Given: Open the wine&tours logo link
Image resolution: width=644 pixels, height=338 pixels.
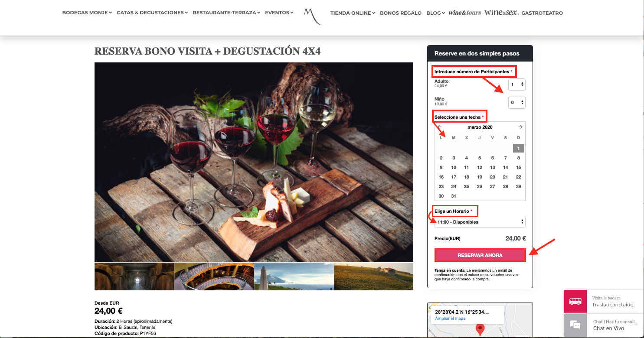Looking at the screenshot, I should 464,13.
